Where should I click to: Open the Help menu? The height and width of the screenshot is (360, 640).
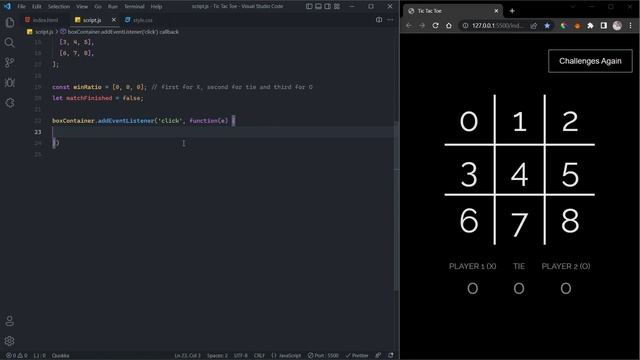156,7
